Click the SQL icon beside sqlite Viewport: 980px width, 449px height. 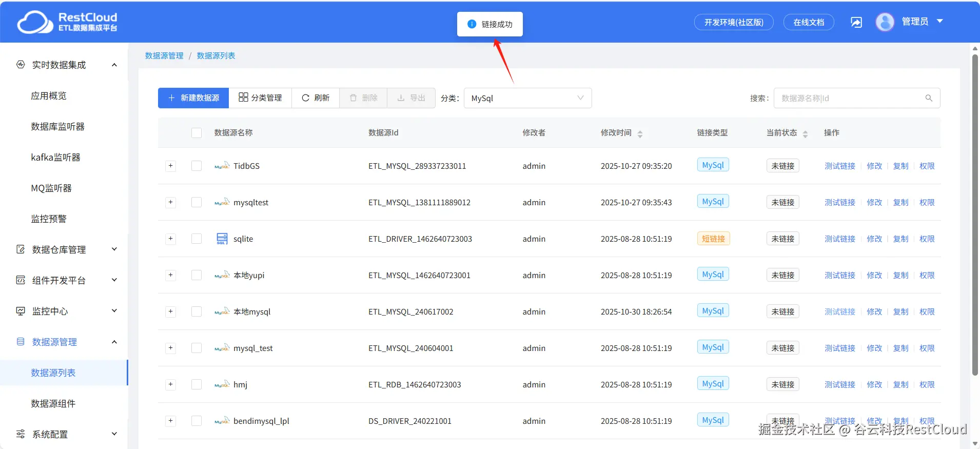coord(222,239)
